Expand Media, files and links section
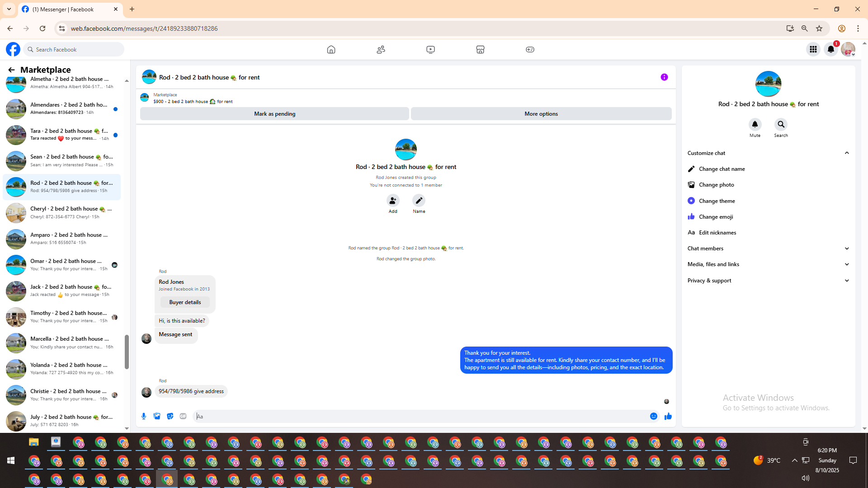 point(846,264)
